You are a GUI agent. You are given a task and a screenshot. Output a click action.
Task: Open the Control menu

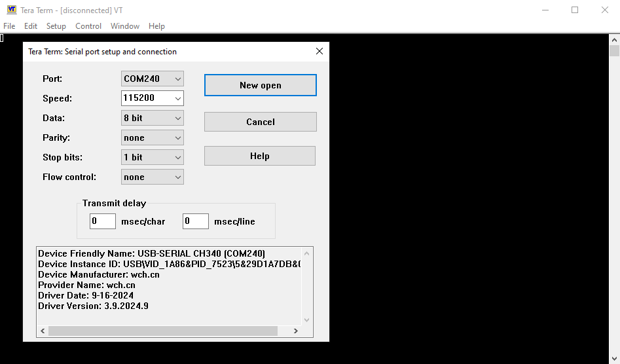coord(88,26)
